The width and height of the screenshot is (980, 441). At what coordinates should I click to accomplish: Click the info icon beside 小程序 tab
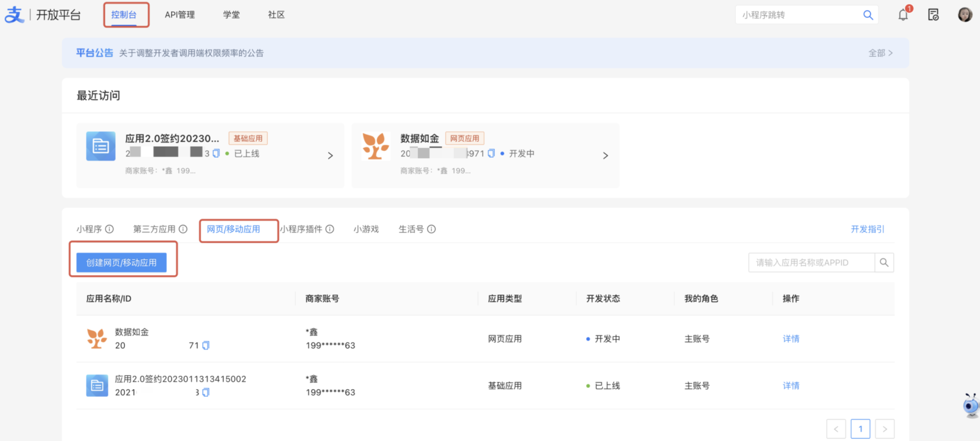tap(110, 229)
